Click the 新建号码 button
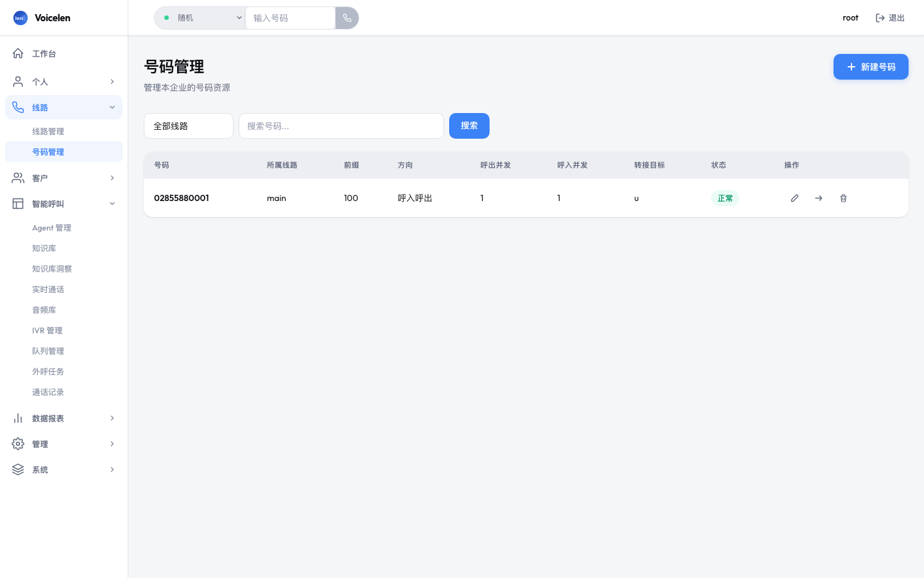 pos(871,67)
